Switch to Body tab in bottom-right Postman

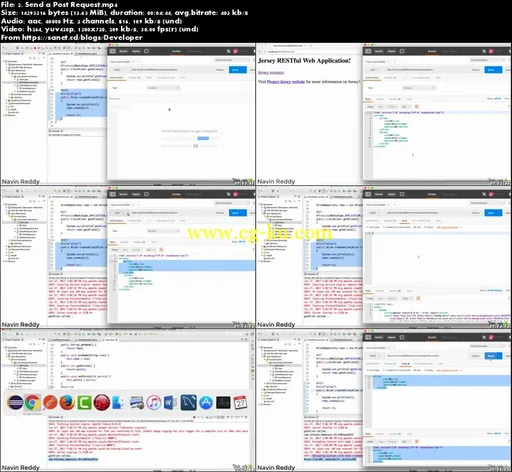pyautogui.click(x=405, y=363)
